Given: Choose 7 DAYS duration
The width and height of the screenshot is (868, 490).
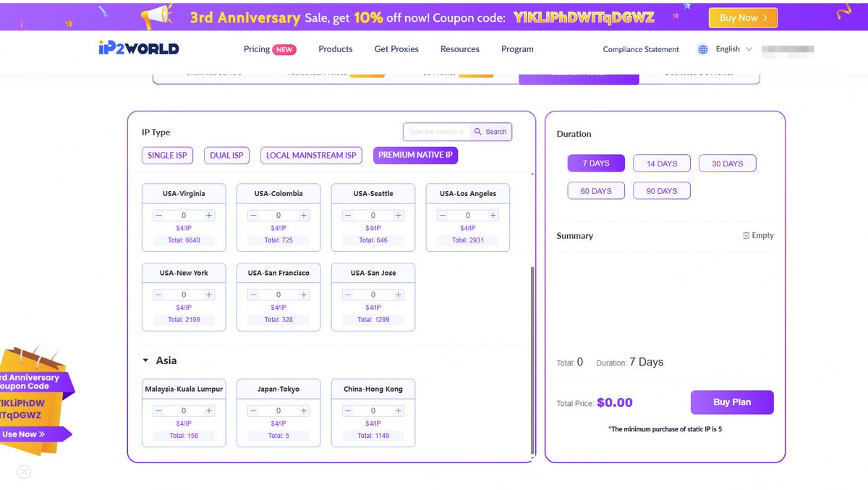Looking at the screenshot, I should [596, 164].
